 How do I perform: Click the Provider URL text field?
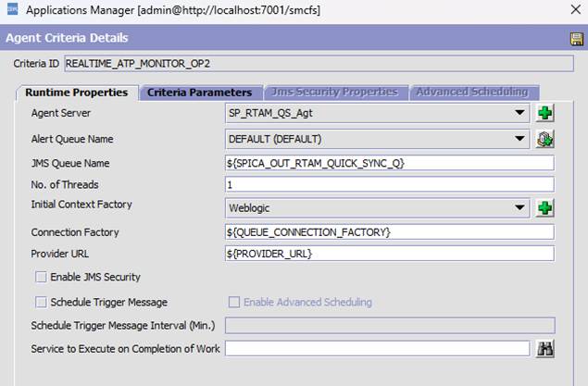(389, 254)
